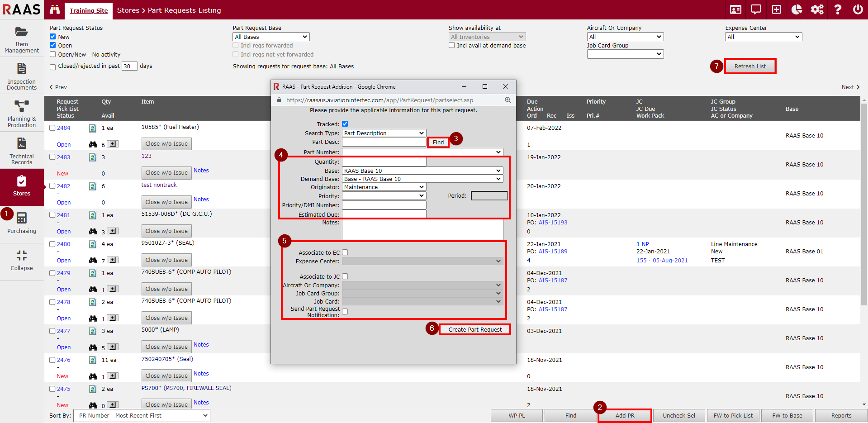
Task: Select the Purchasing icon in the sidebar
Action: (x=21, y=223)
